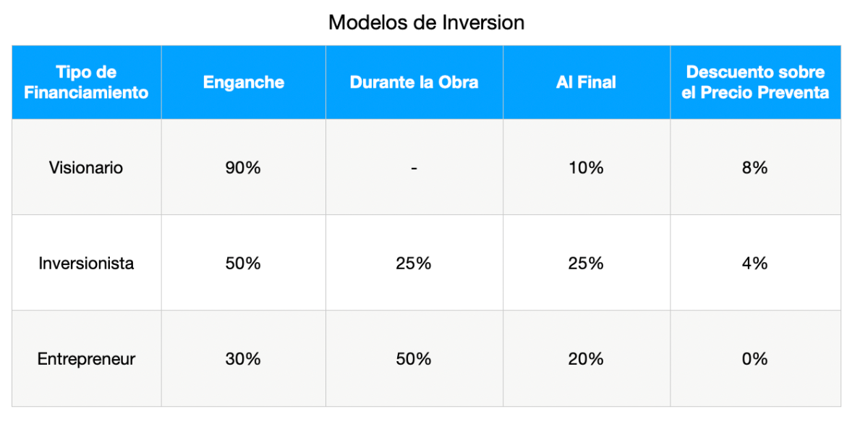Click the Inversionista row label
Viewport: 868px width, 422px height.
(87, 263)
